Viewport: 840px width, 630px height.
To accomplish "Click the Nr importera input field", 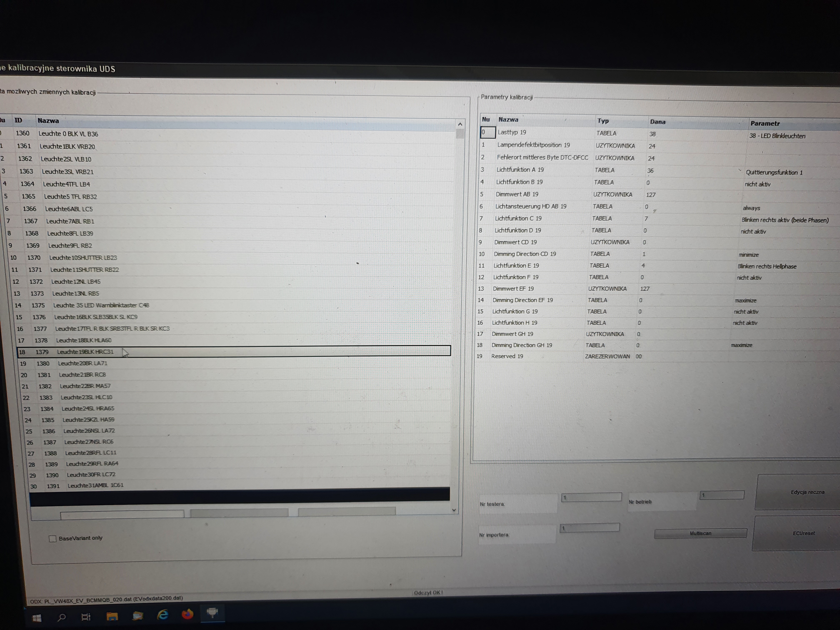I will tap(589, 528).
